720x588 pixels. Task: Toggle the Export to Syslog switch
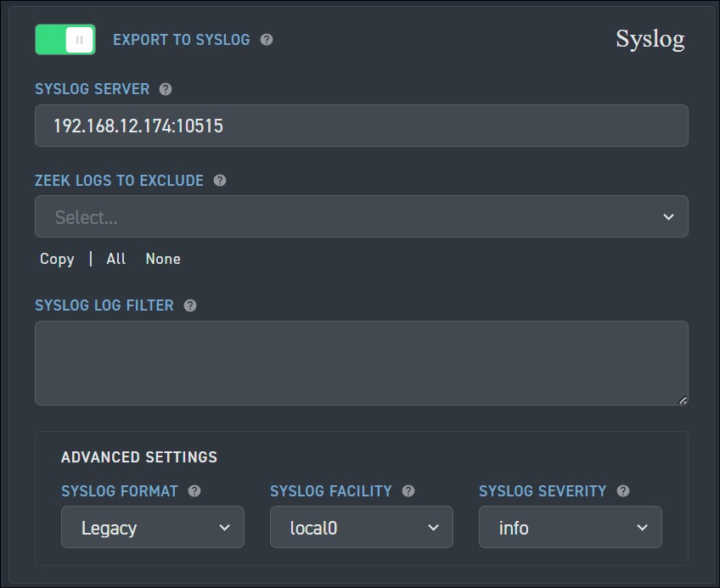65,40
